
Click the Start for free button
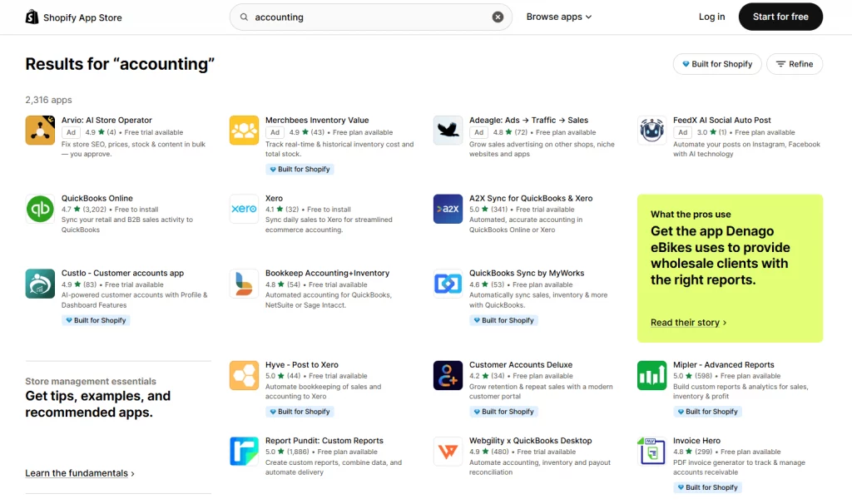pos(780,17)
